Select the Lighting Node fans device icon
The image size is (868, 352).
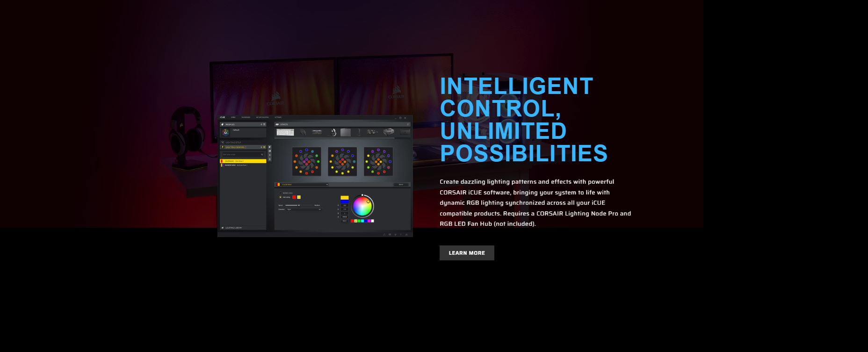[x=372, y=132]
